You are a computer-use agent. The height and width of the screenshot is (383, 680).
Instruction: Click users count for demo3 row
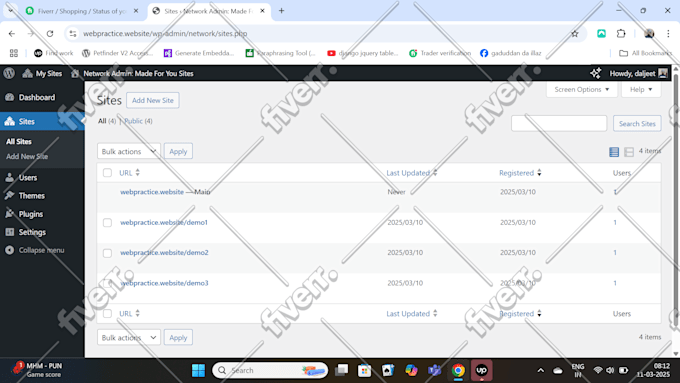615,283
